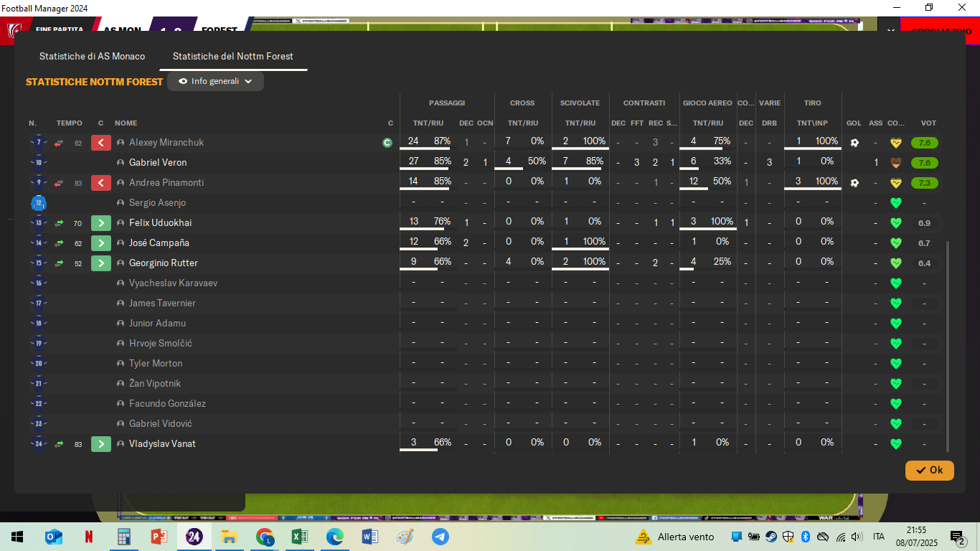Click the shirt number 7 icon
Viewport: 980px width, 551px height.
point(39,143)
